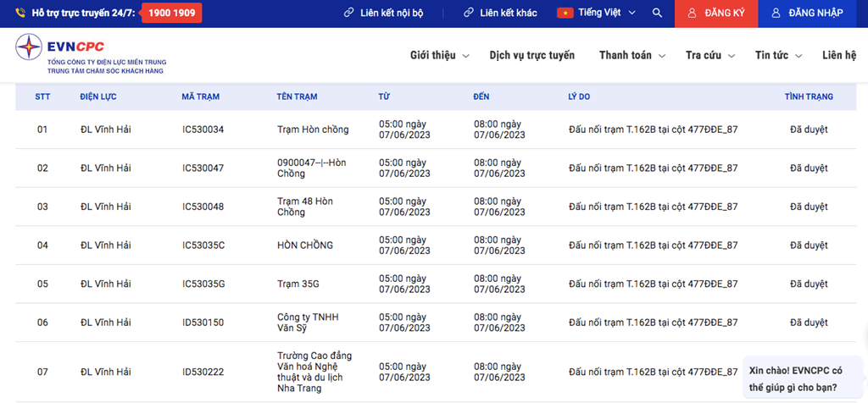
Task: Click the Vietnam flag icon
Action: tap(565, 14)
